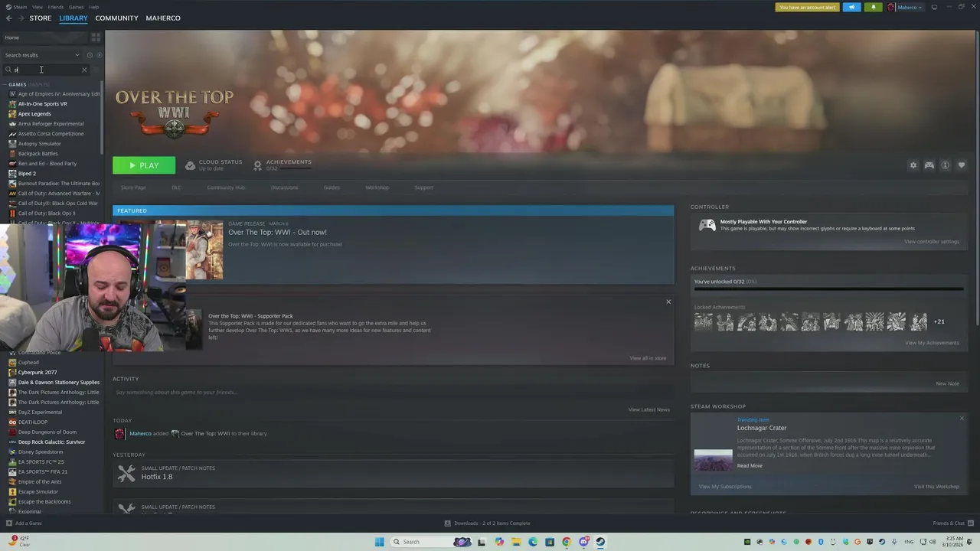
Task: Click the Cloud Status icon
Action: coord(191,165)
